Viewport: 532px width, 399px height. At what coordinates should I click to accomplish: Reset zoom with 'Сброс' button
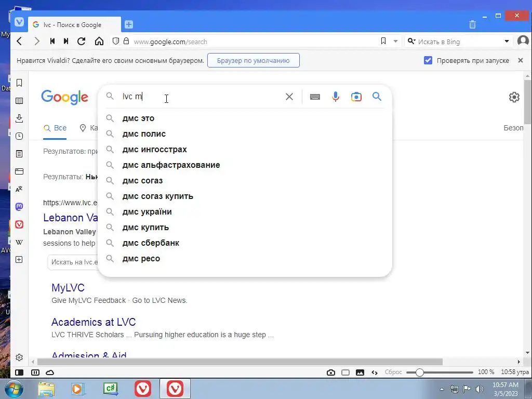393,372
